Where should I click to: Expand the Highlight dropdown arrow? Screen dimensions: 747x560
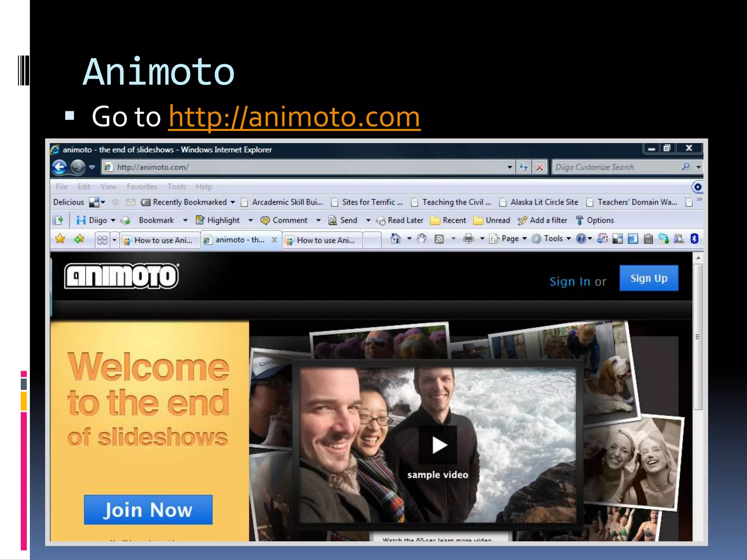[x=250, y=220]
